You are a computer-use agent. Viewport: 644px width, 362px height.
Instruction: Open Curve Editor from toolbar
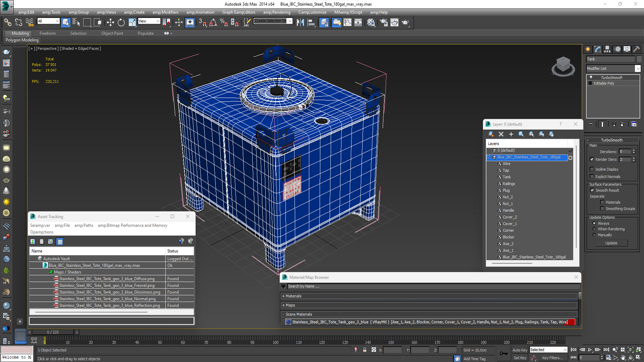pos(347,22)
